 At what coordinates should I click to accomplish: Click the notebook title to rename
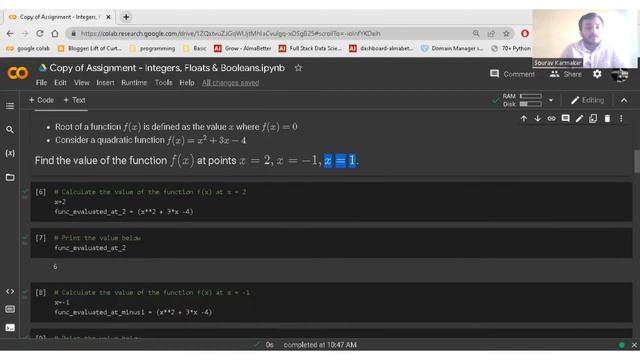(x=167, y=68)
